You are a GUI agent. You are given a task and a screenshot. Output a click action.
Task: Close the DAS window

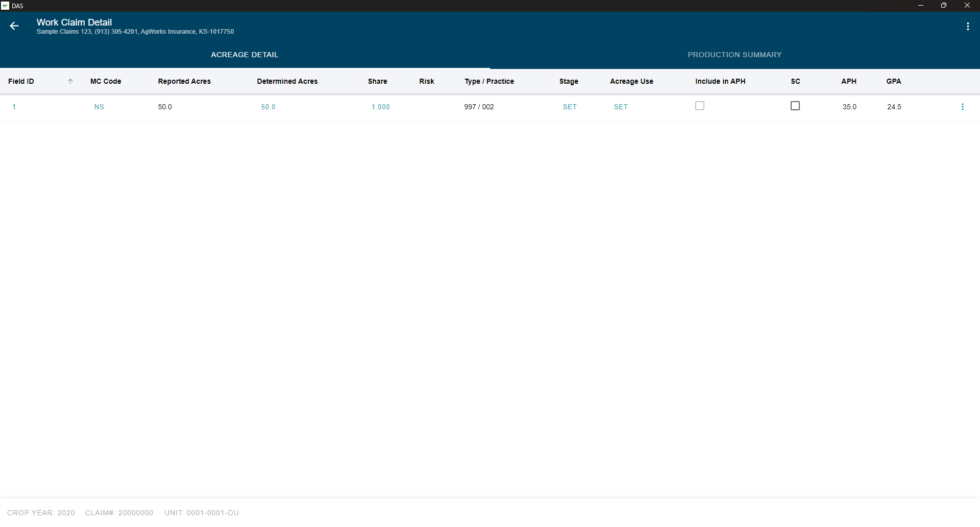click(967, 6)
